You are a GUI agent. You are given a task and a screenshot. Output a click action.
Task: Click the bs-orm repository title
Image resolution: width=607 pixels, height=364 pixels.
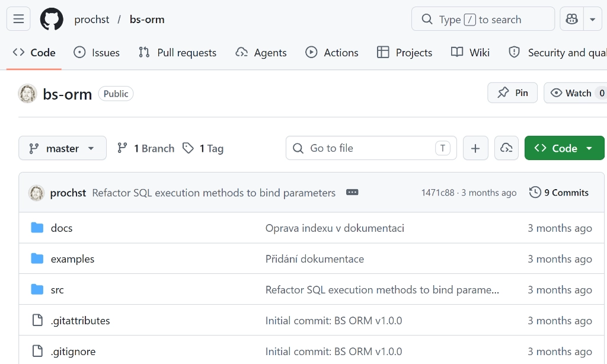click(68, 94)
